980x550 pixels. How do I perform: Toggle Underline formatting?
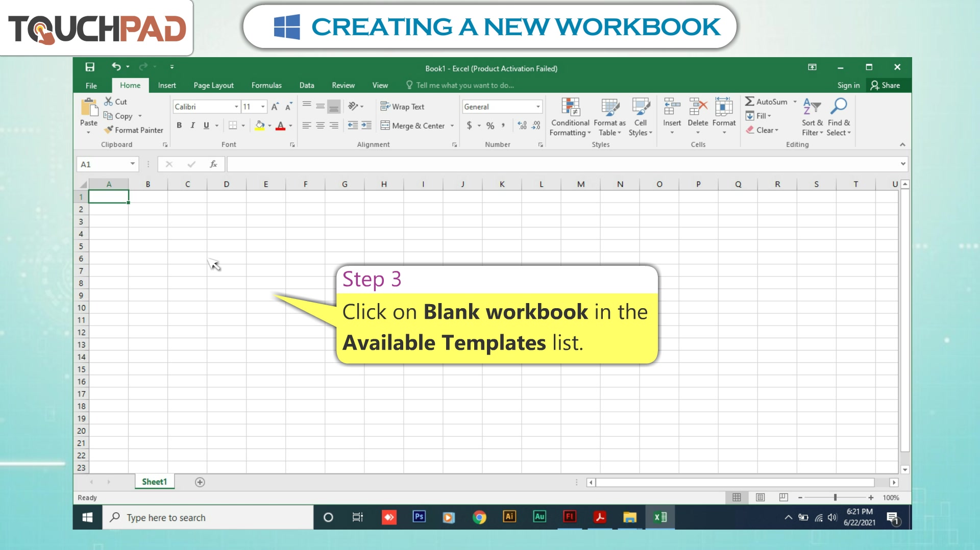click(206, 126)
